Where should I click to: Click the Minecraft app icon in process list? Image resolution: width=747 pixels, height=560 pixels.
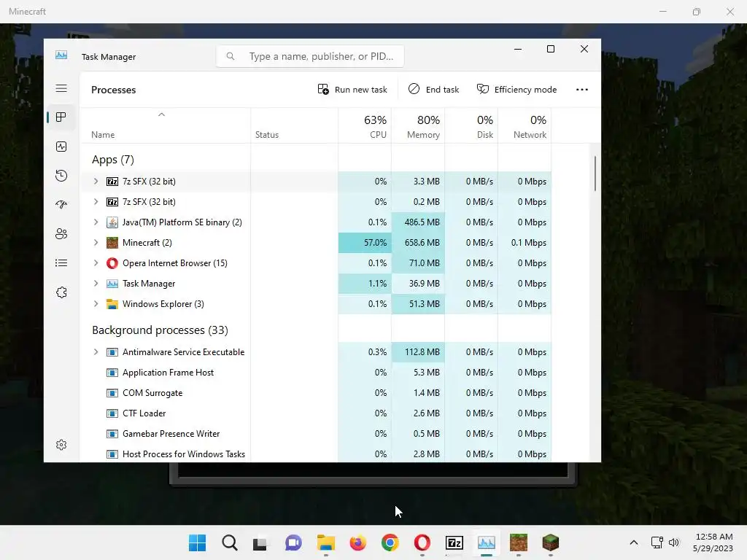point(112,243)
